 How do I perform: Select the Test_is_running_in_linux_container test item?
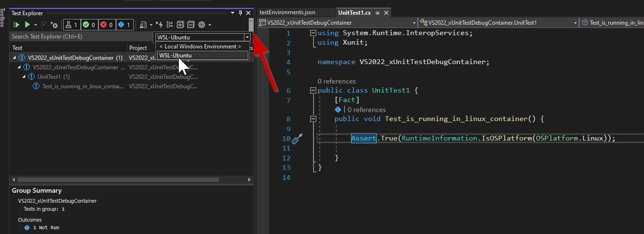82,86
